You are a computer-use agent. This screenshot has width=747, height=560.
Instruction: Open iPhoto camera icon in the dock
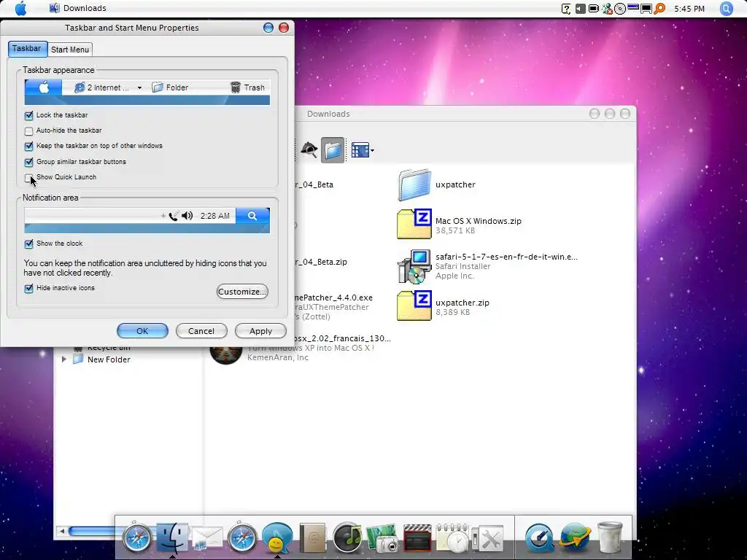click(382, 538)
